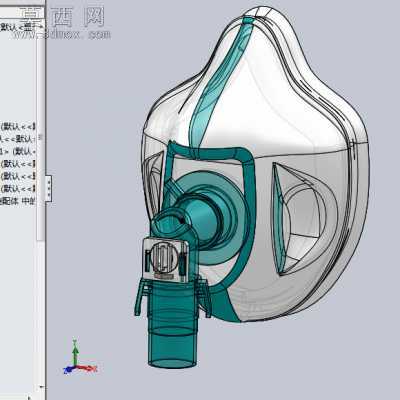400x400 pixels.
Task: Click the panel collapse handle with three dots
Action: [x=49, y=188]
